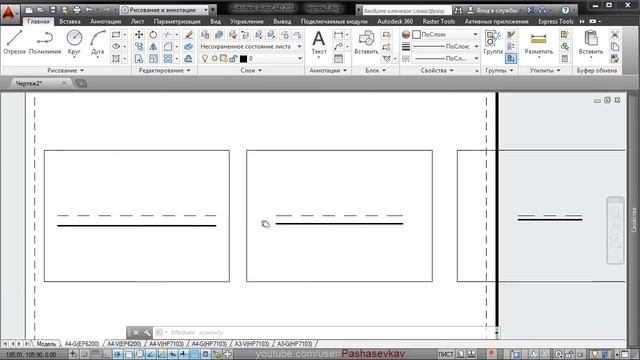
Task: Click the print icon in quick access toolbar
Action: pos(77,10)
